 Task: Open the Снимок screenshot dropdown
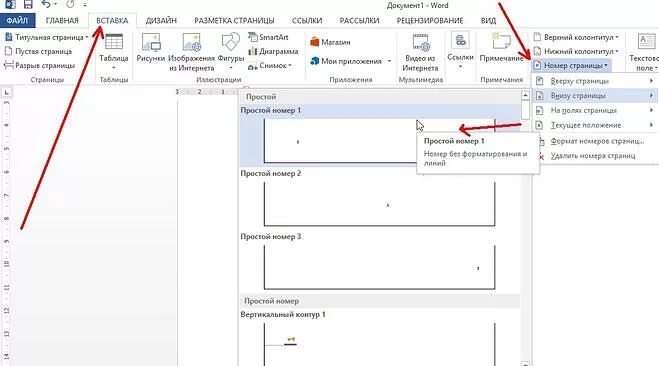click(270, 66)
